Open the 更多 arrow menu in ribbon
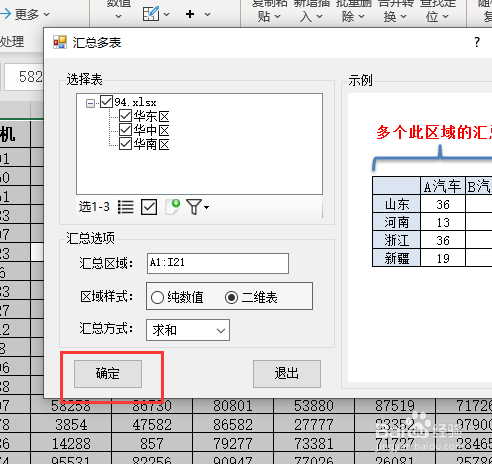Screen dimensions: 492x464 tap(25, 14)
